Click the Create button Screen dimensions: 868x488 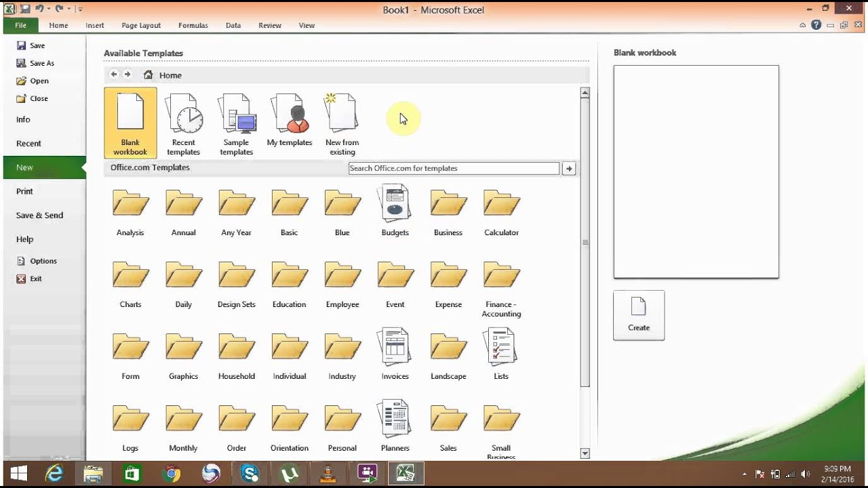[x=639, y=315]
